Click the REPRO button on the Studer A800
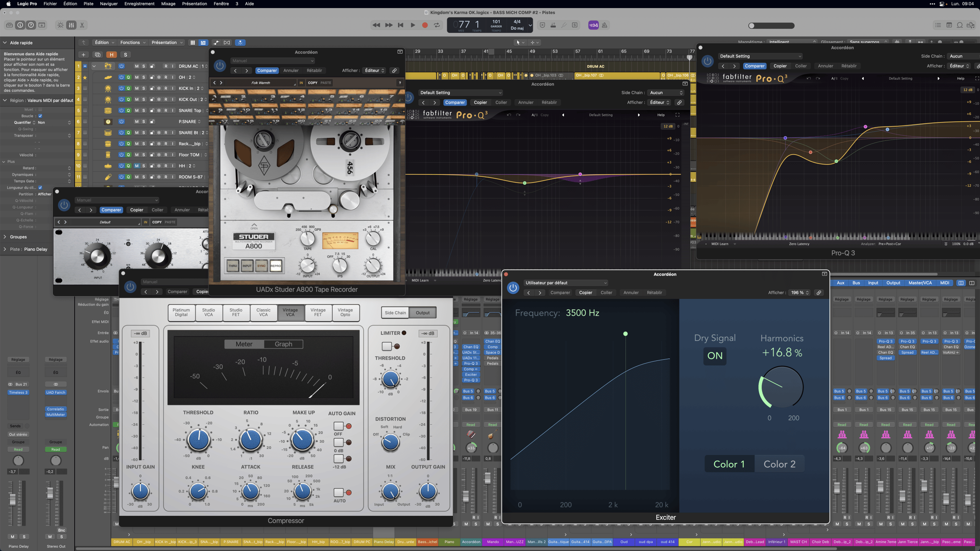980x551 pixels. pyautogui.click(x=276, y=266)
